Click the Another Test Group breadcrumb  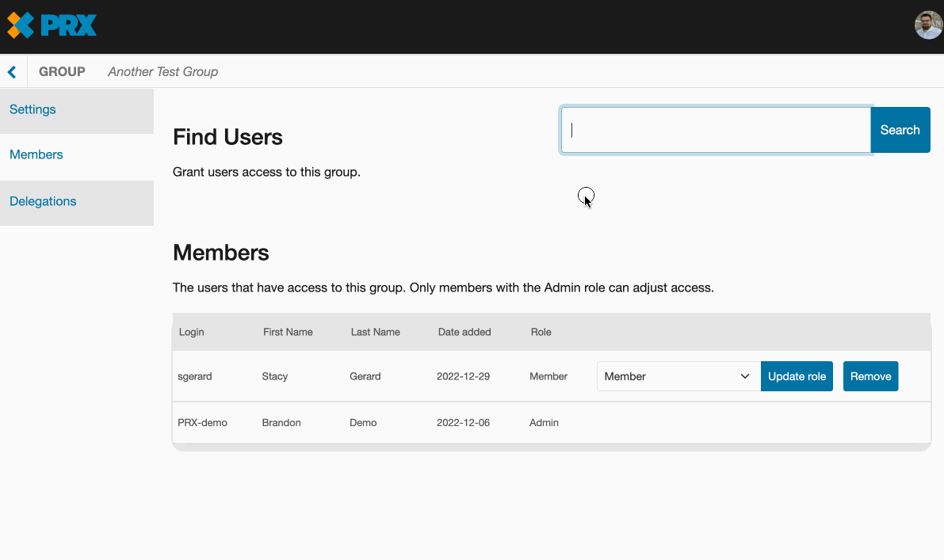tap(162, 71)
